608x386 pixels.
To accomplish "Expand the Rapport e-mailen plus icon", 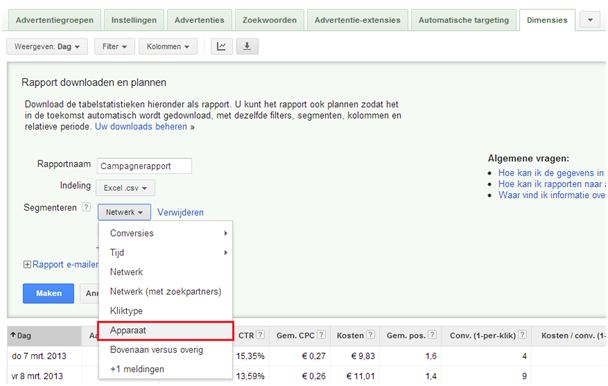I will [x=27, y=265].
